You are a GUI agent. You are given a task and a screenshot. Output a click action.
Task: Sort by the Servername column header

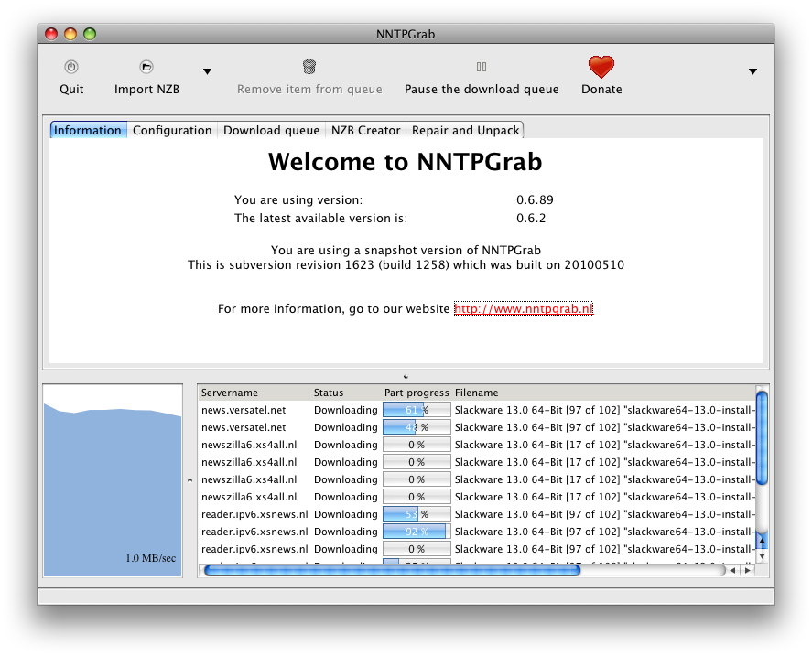click(230, 393)
